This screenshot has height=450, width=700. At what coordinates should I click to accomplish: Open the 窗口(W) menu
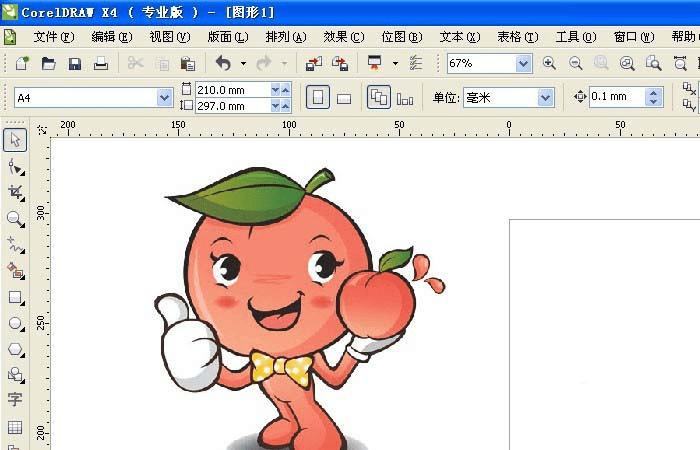[634, 37]
